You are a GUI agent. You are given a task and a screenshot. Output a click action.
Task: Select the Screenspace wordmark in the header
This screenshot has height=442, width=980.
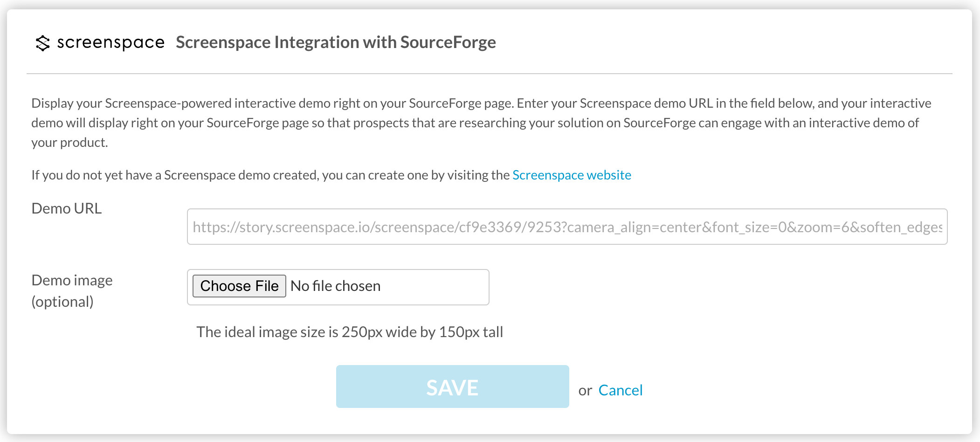110,42
